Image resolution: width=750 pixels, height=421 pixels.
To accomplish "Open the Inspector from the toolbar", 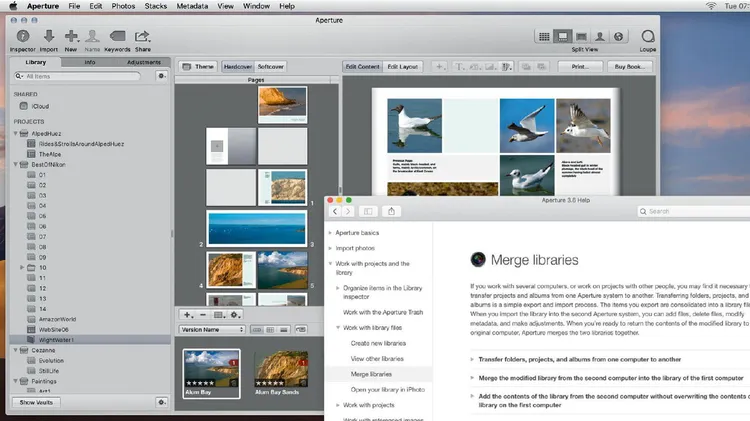I will [22, 36].
